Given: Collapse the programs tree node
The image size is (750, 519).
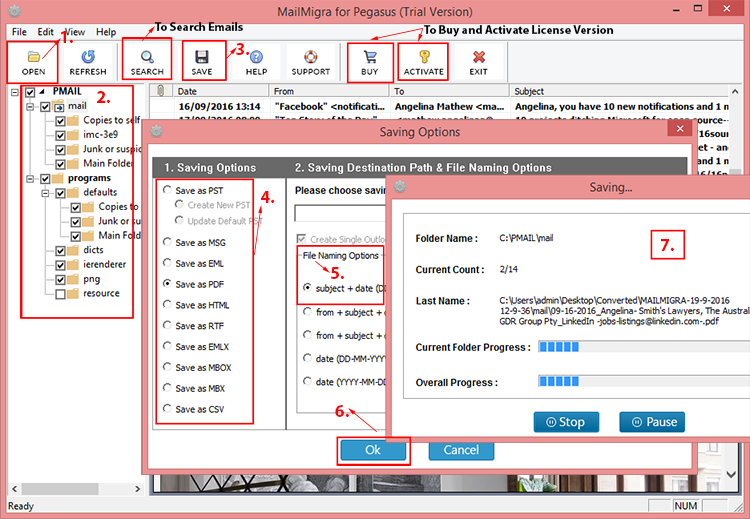Looking at the screenshot, I should 30,179.
